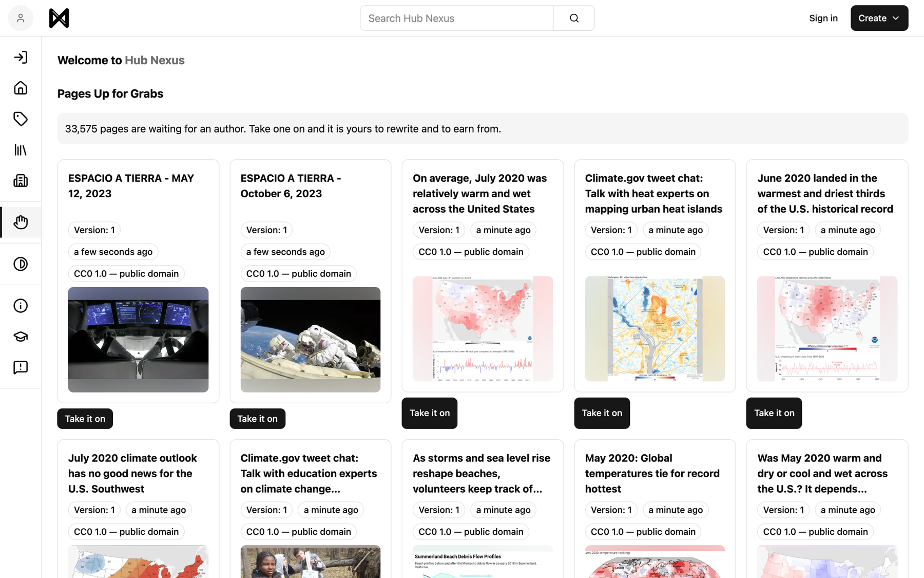This screenshot has height=578, width=924.
Task: Click the half-circle D icon in sidebar
Action: [21, 264]
